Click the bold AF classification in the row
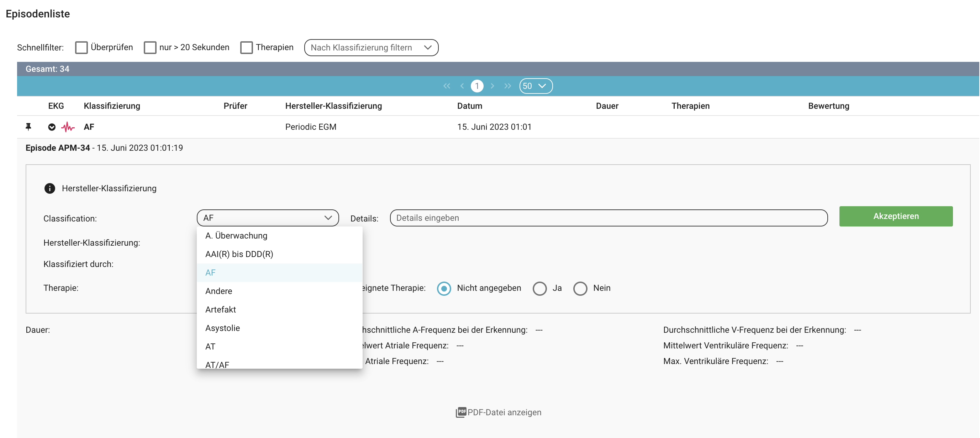Image resolution: width=980 pixels, height=438 pixels. (89, 127)
